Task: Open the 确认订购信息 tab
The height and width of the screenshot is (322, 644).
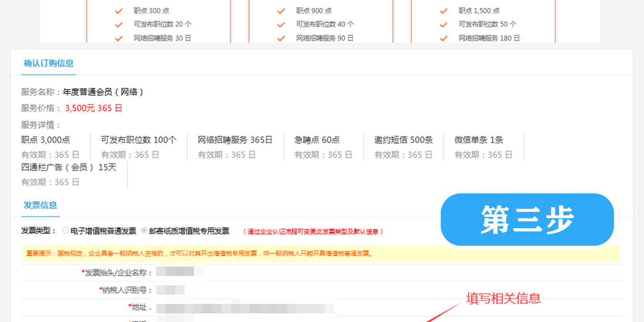Action: 49,63
